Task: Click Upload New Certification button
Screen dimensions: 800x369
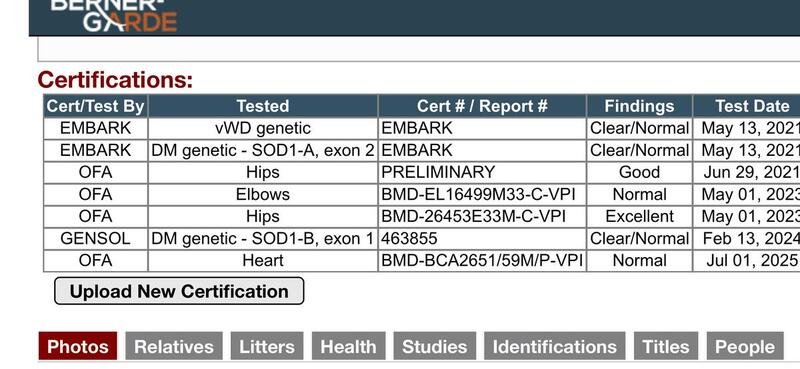Action: [x=179, y=291]
